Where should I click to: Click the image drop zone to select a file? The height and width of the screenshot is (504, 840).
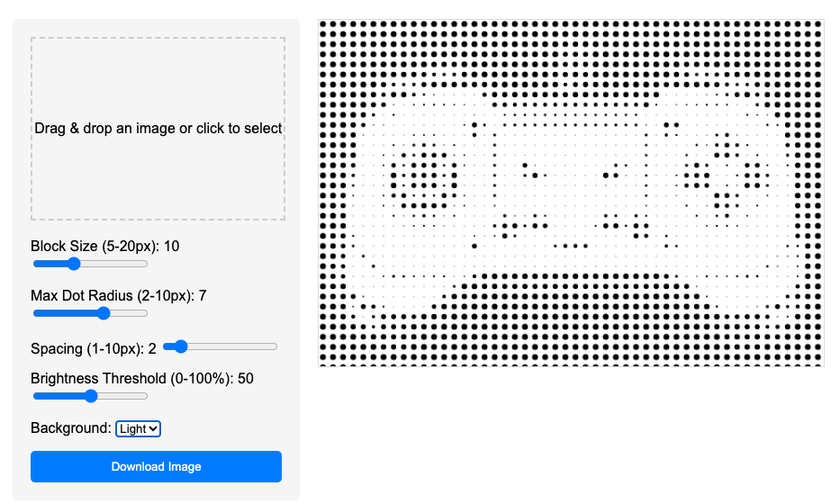(x=158, y=129)
